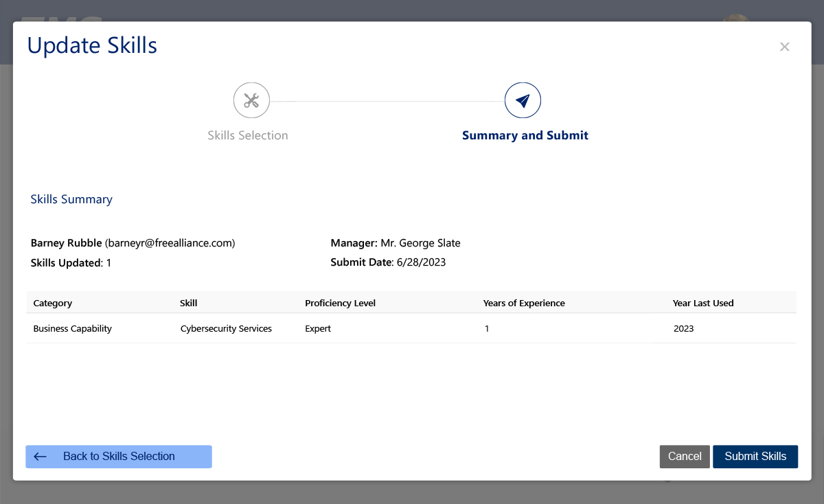The width and height of the screenshot is (824, 504).
Task: Select the Summary and Submit step label
Action: pyautogui.click(x=525, y=135)
